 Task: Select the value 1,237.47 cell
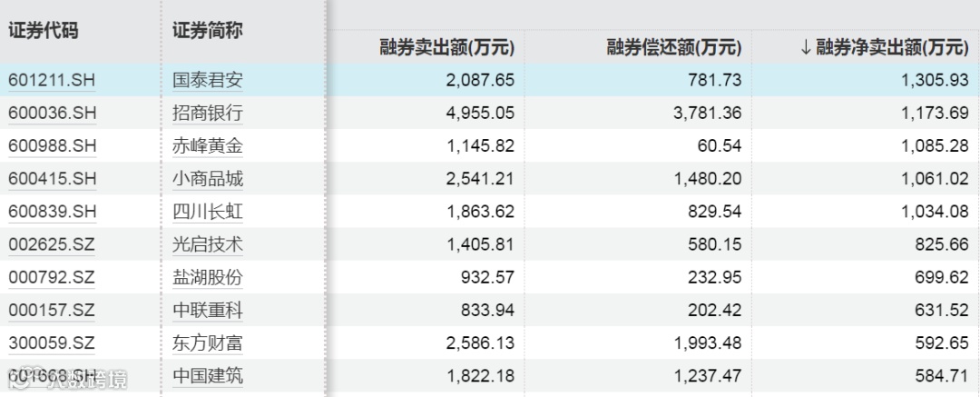708,376
